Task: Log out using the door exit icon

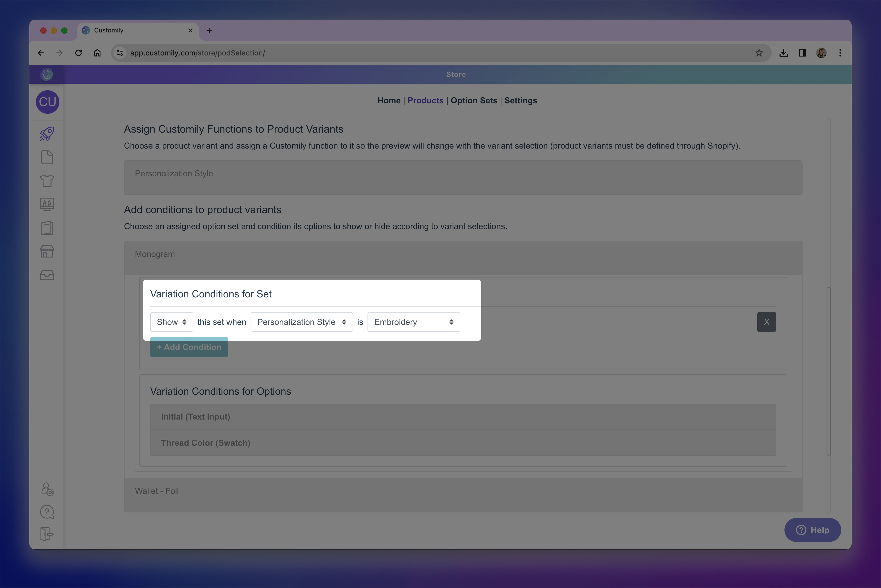Action: point(47,534)
